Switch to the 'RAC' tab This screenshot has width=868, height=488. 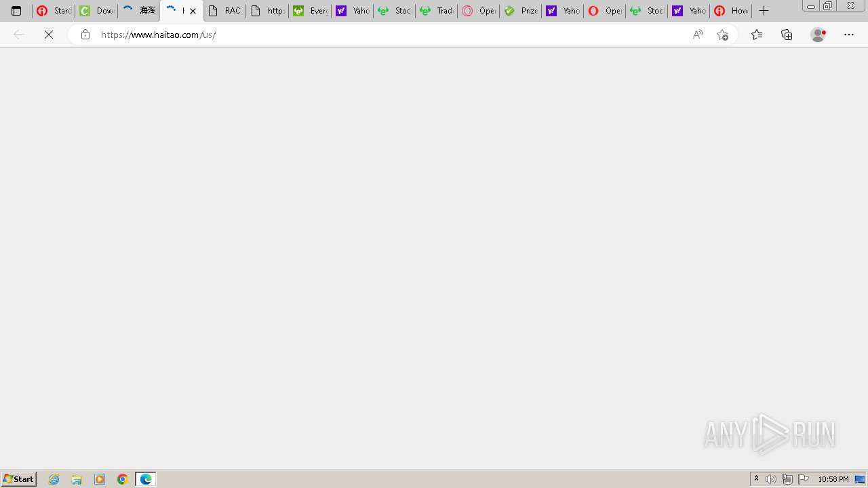[224, 11]
